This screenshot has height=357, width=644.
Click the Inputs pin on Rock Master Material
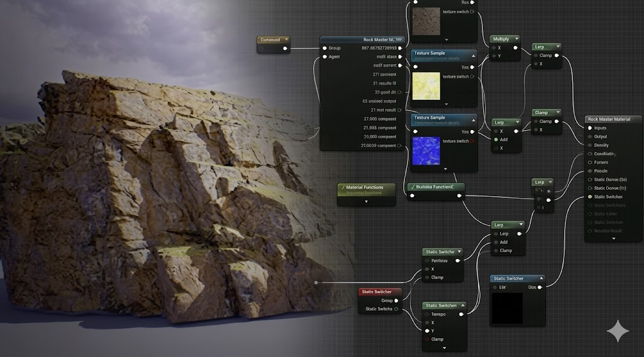click(589, 128)
